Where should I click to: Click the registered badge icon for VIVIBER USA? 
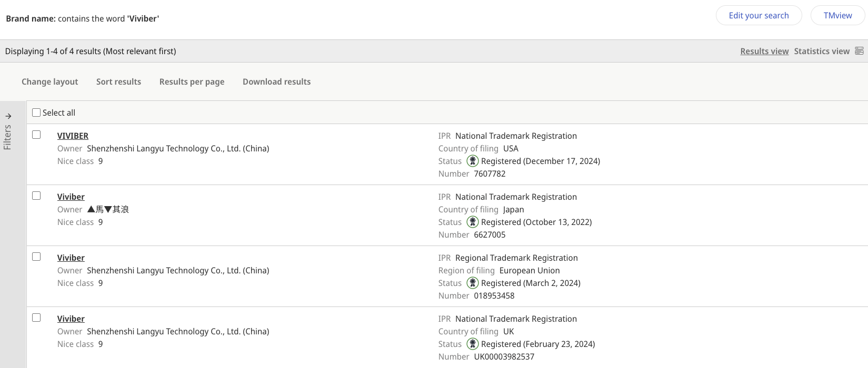(x=473, y=161)
